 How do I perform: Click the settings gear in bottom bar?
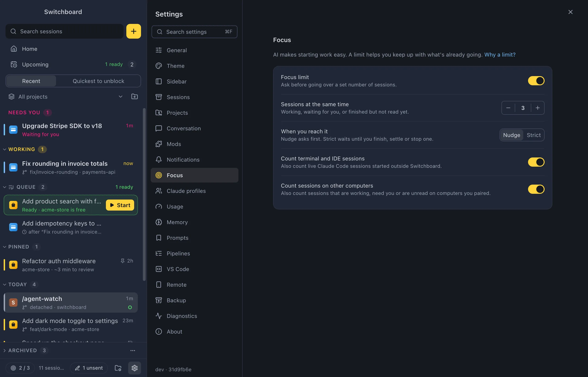[x=135, y=368]
